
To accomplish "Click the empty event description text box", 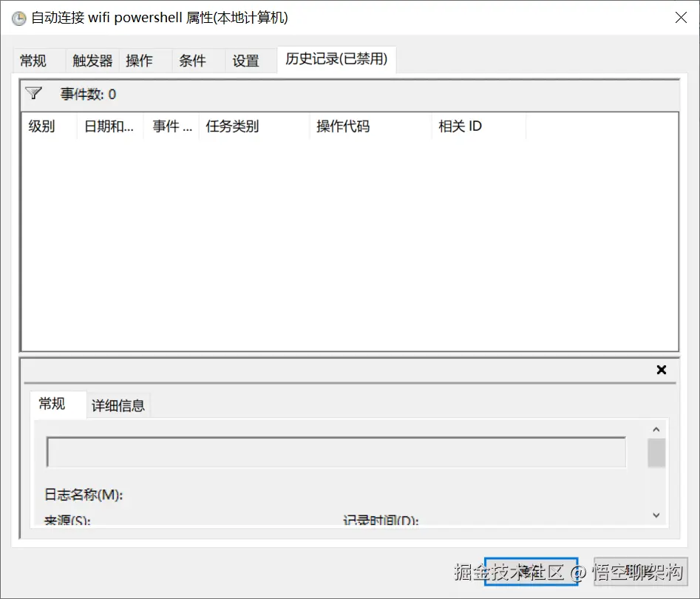I will [x=336, y=451].
